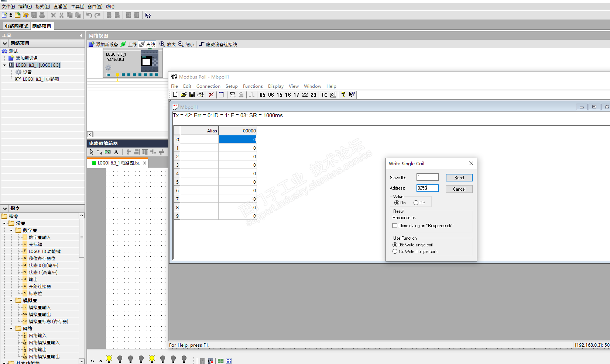Image resolution: width=610 pixels, height=364 pixels.
Task: Collapse the 常量 folder in instruction tree
Action: (x=4, y=223)
